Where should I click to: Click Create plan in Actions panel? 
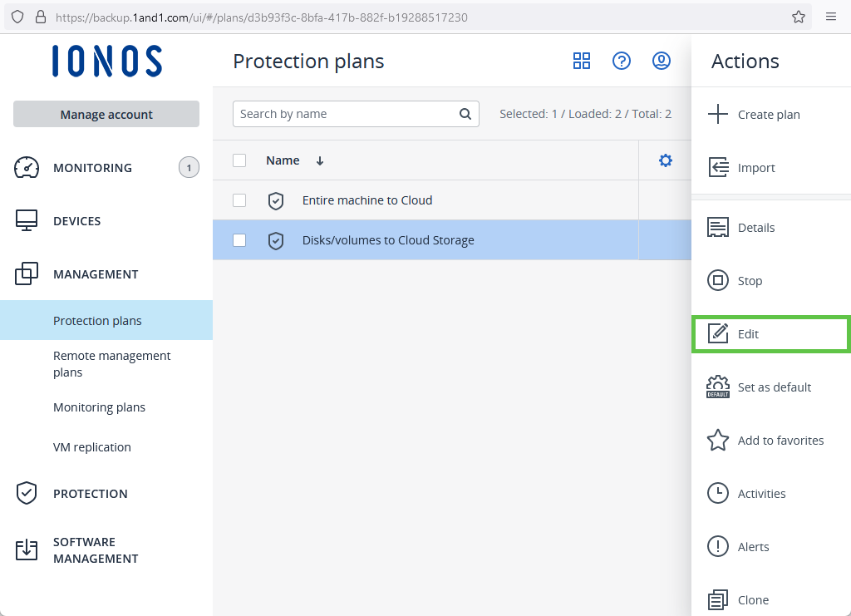point(768,115)
